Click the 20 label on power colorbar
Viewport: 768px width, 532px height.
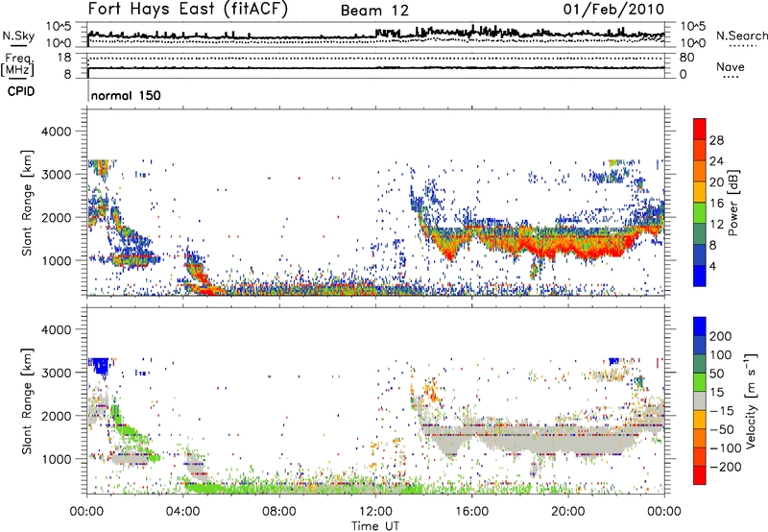point(716,182)
